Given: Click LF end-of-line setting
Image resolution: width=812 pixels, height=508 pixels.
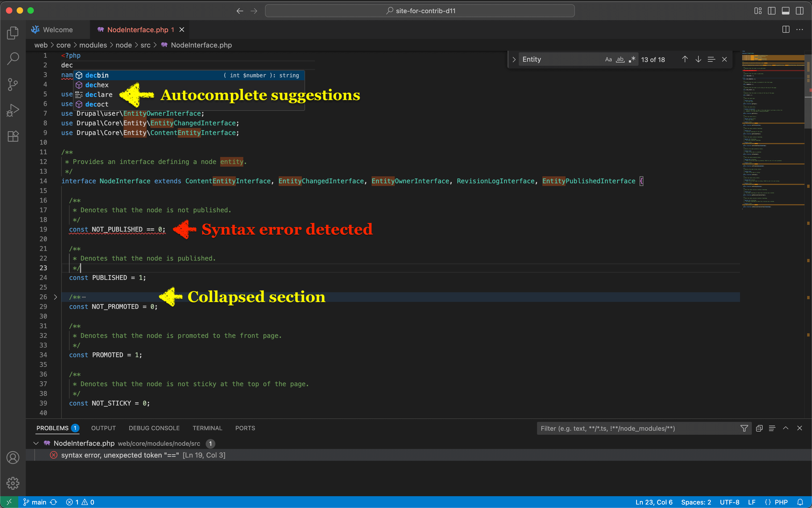Looking at the screenshot, I should pos(752,502).
